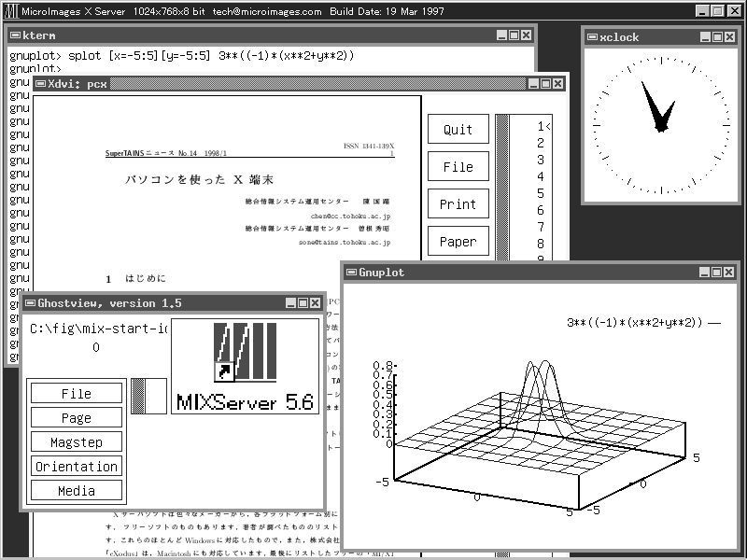Minimize the MicroImages X Server window
This screenshot has width=747, height=560.
tap(702, 11)
